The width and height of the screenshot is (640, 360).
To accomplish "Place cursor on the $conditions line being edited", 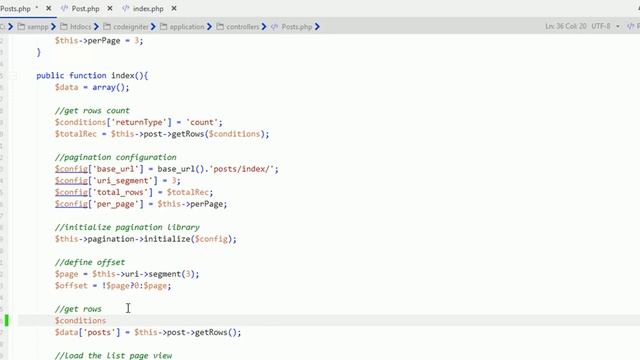I will pos(80,321).
